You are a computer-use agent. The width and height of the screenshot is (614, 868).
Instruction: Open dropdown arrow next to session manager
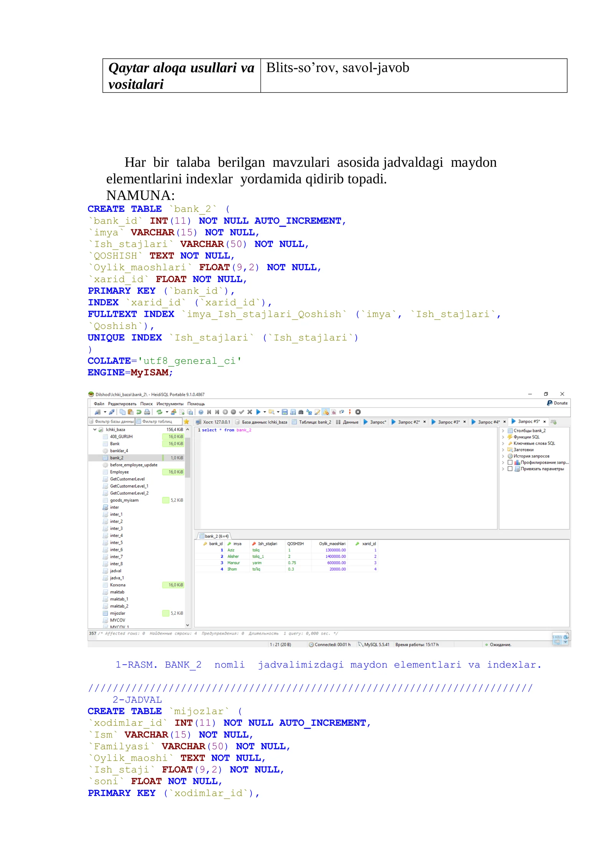[x=105, y=412]
